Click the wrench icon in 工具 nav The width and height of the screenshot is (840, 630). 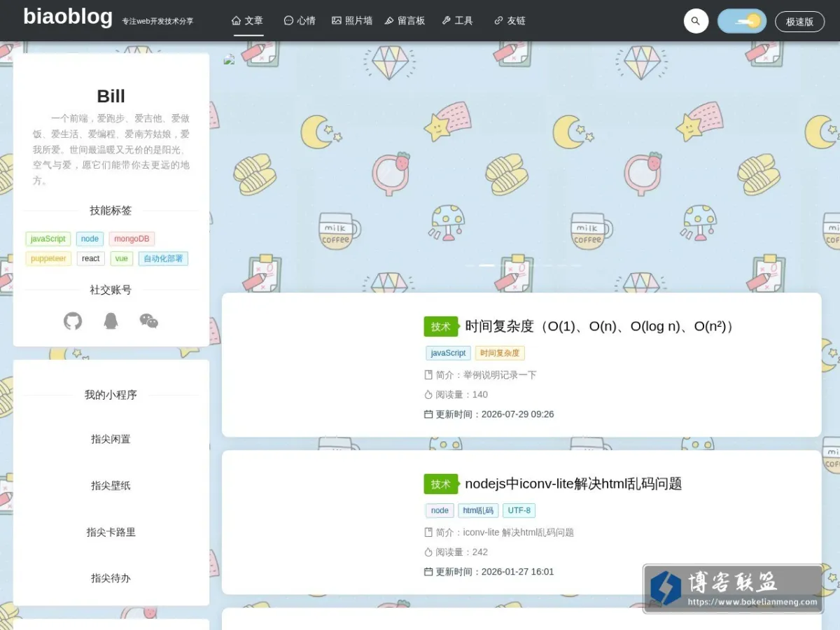446,21
